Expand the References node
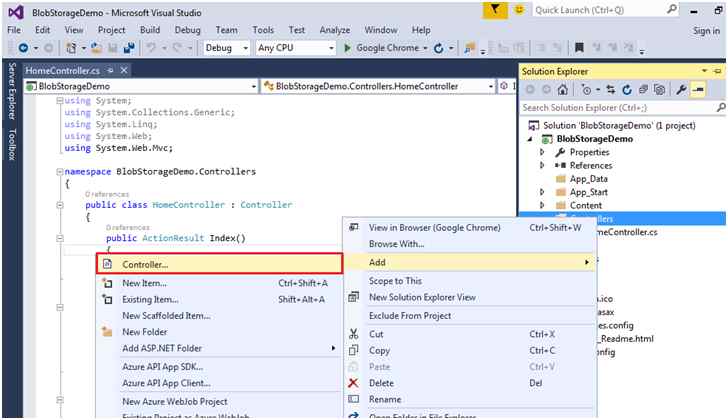 [x=542, y=165]
